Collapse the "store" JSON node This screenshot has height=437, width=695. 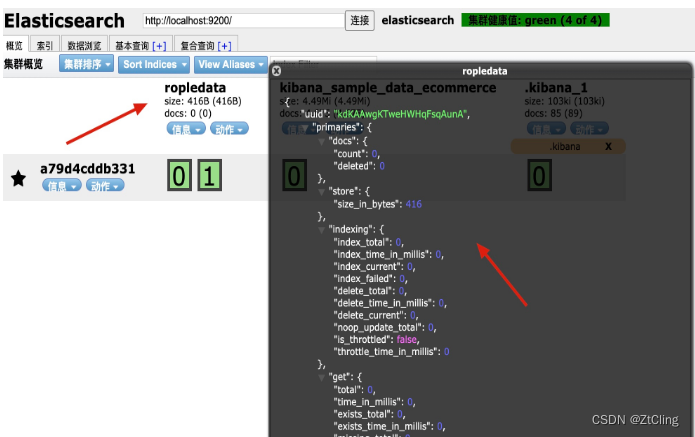321,192
